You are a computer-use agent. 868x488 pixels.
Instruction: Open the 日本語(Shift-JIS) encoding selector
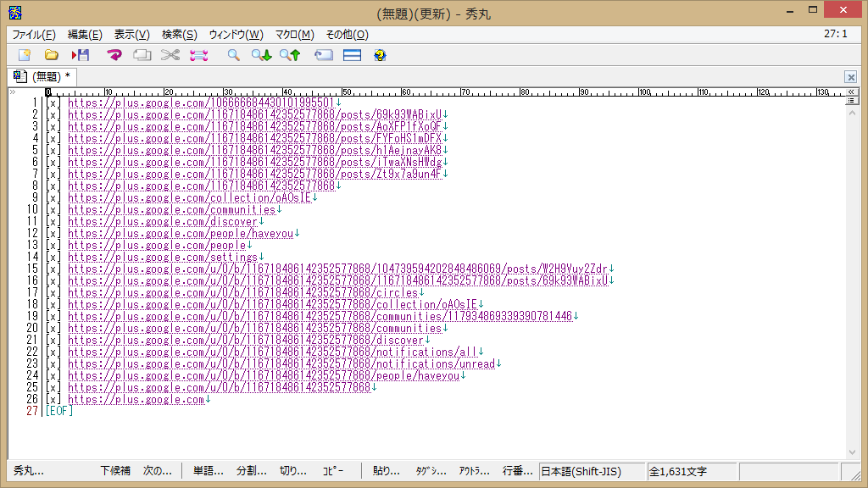592,471
